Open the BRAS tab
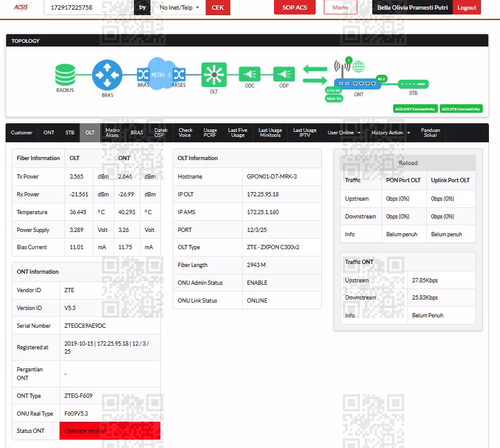 tap(137, 133)
